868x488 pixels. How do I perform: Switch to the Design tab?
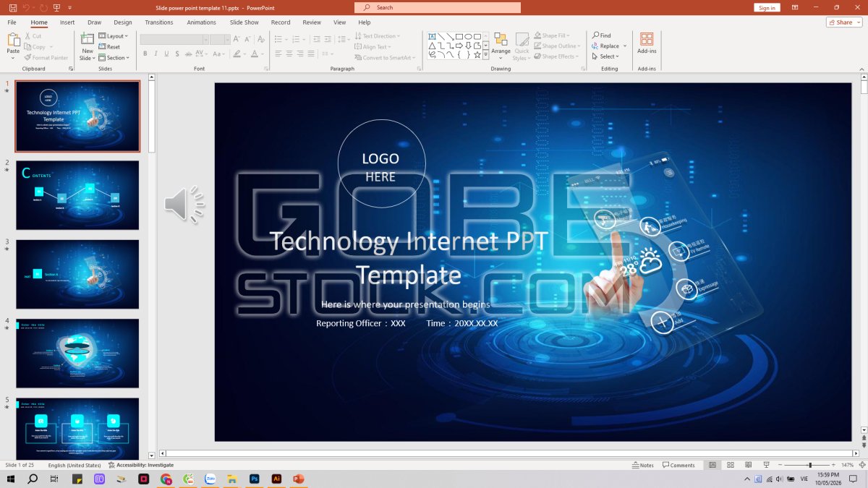click(x=123, y=22)
